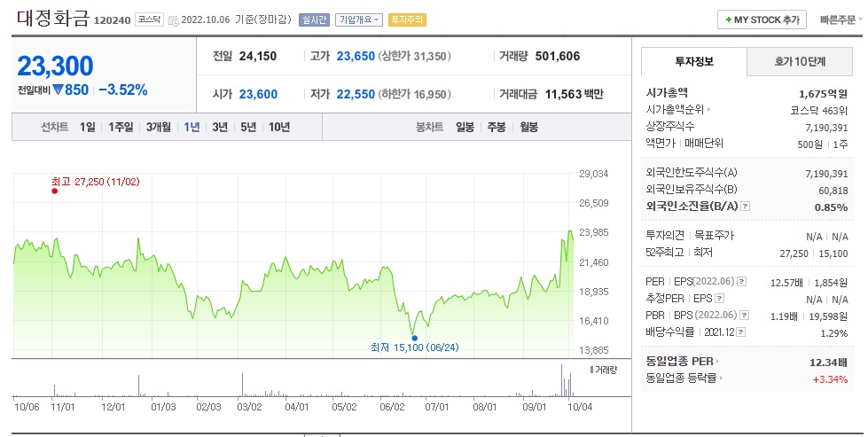Select the 1주일 line chart period
Image resolution: width=868 pixels, height=437 pixels.
coord(121,128)
